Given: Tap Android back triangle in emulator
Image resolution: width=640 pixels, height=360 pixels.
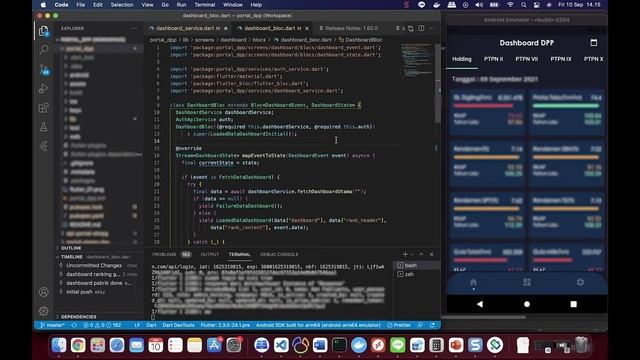Looking at the screenshot, I should pyautogui.click(x=480, y=304).
